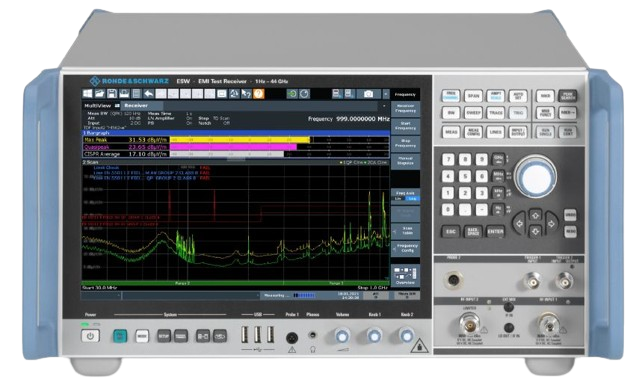This screenshot has width=639, height=391.
Task: Push the MKR FUNCT hardware key
Action: (545, 113)
